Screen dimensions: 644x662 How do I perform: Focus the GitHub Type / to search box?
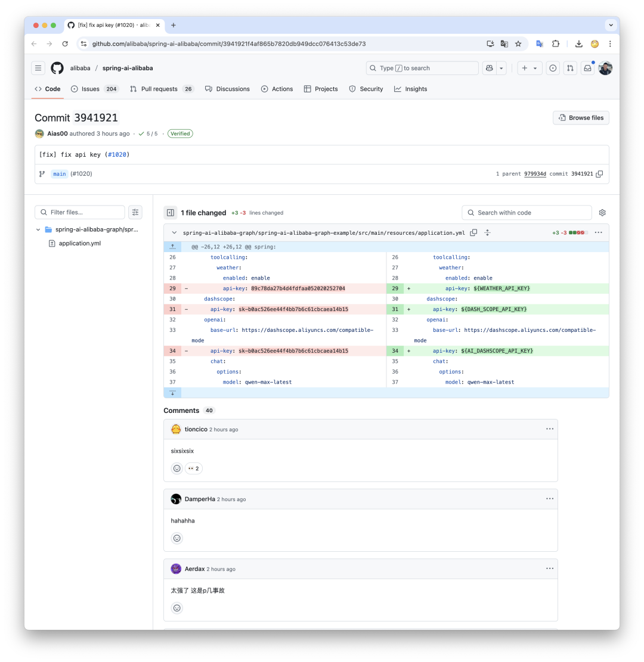(x=422, y=68)
